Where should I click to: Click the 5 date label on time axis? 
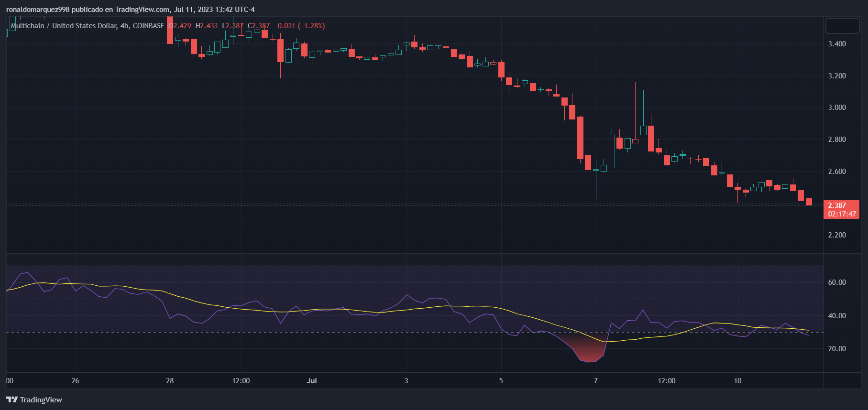tap(501, 381)
